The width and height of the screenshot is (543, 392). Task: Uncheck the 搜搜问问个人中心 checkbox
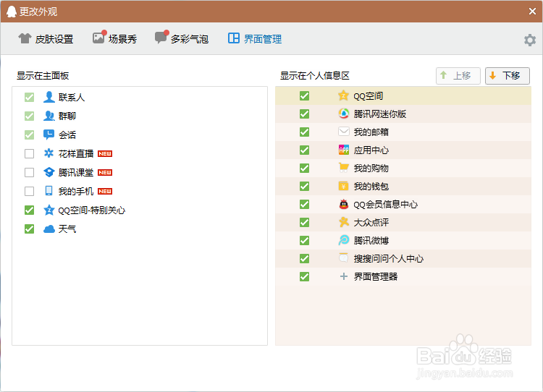pos(304,258)
